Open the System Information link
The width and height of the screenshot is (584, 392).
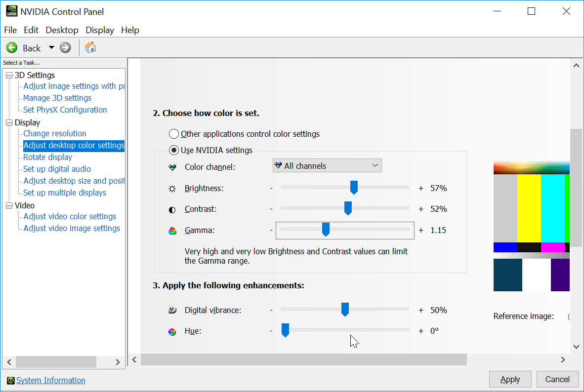pyautogui.click(x=50, y=380)
